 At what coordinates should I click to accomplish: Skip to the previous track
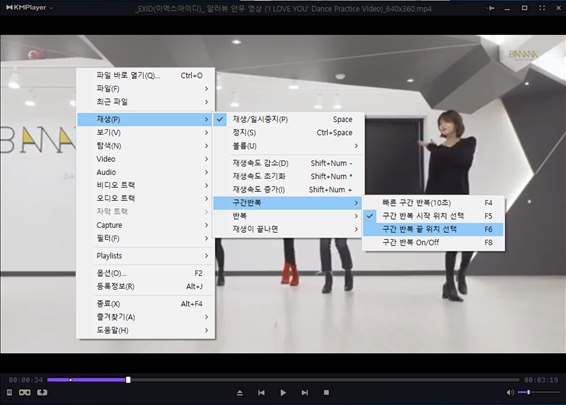(261, 393)
